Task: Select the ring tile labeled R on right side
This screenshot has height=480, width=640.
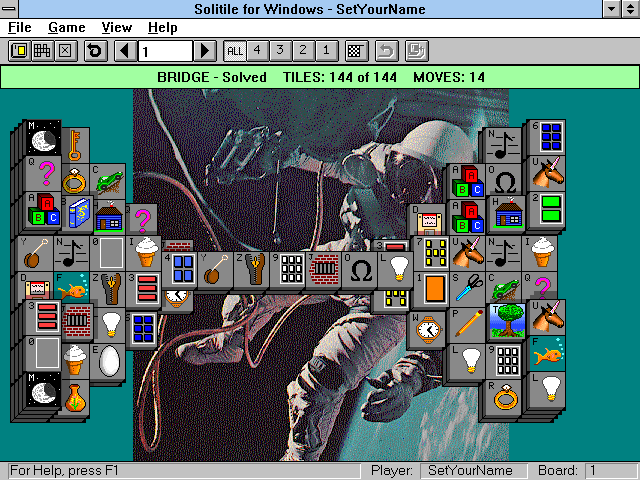Action: pyautogui.click(x=504, y=398)
